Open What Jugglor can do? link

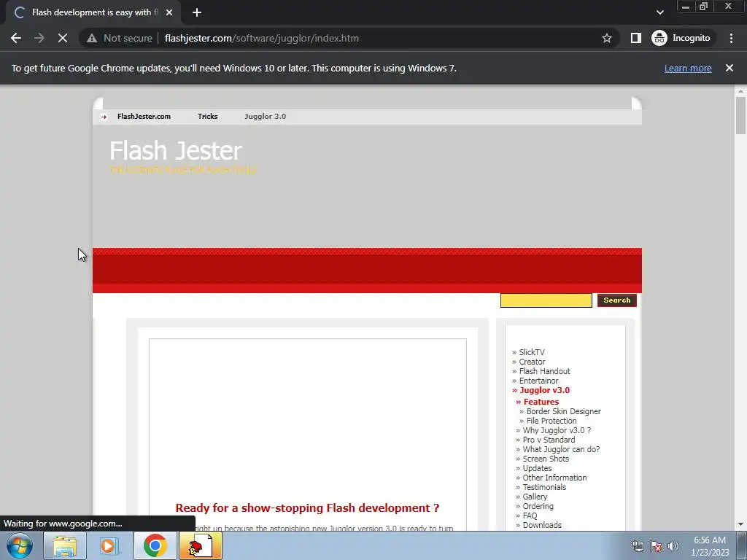click(561, 449)
